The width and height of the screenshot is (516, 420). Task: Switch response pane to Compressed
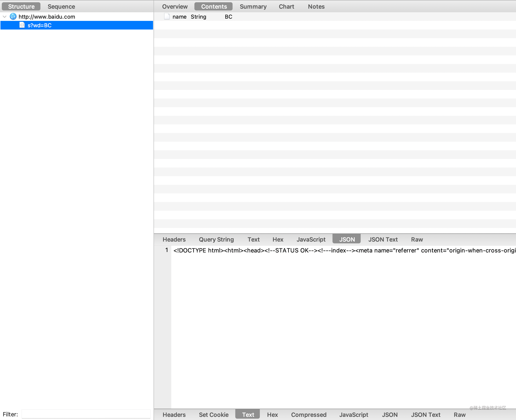coord(309,415)
